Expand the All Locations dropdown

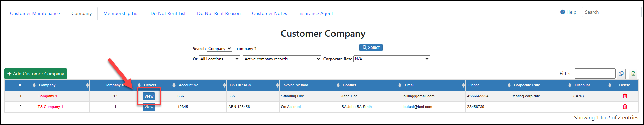point(219,59)
